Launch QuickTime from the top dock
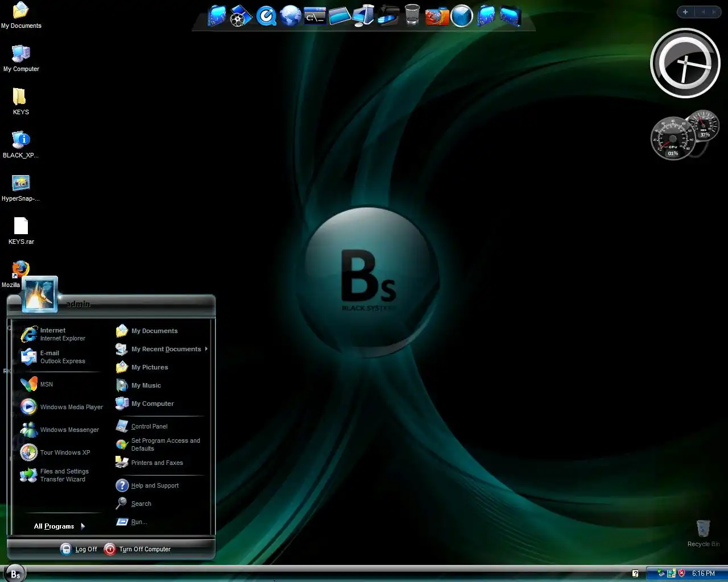 [x=266, y=16]
